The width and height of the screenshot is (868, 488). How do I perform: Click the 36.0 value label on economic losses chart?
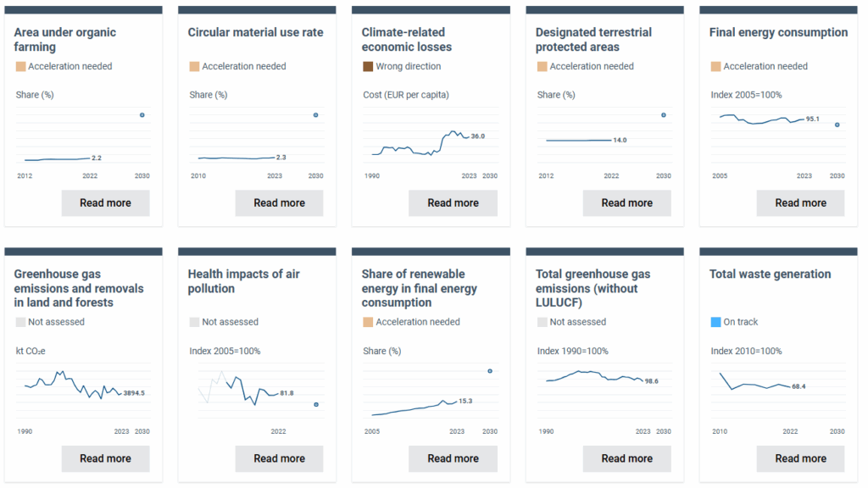pos(478,136)
